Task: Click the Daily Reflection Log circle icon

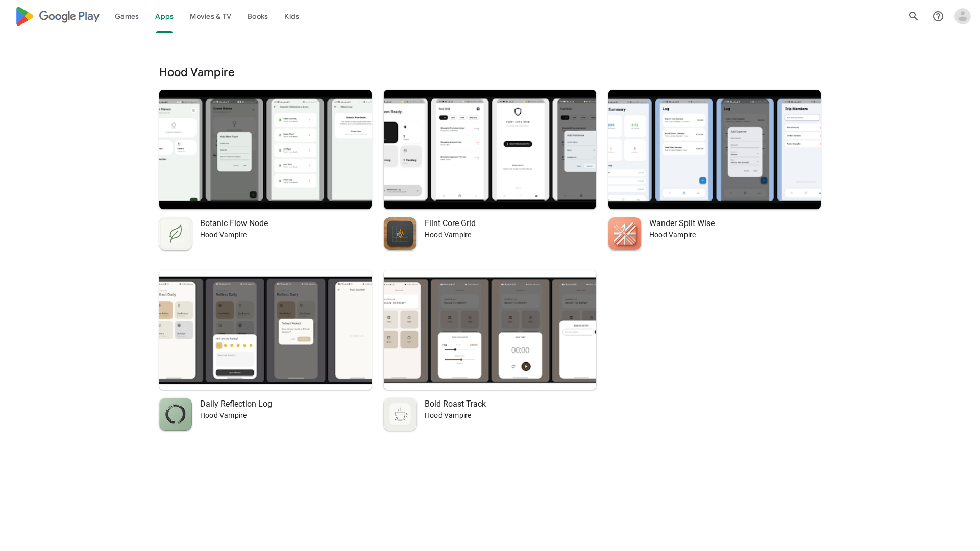Action: (176, 414)
